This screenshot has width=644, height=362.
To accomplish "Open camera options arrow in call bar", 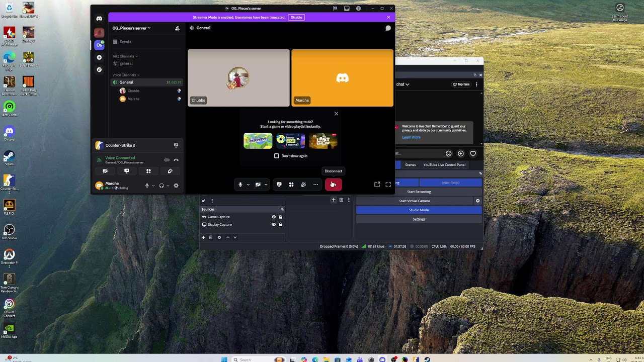I will [266, 185].
